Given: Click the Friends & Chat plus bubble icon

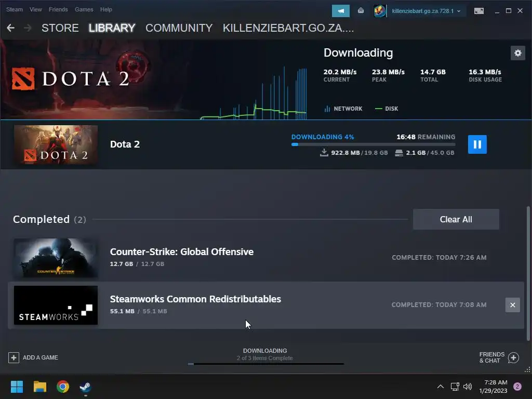Looking at the screenshot, I should click(x=513, y=357).
